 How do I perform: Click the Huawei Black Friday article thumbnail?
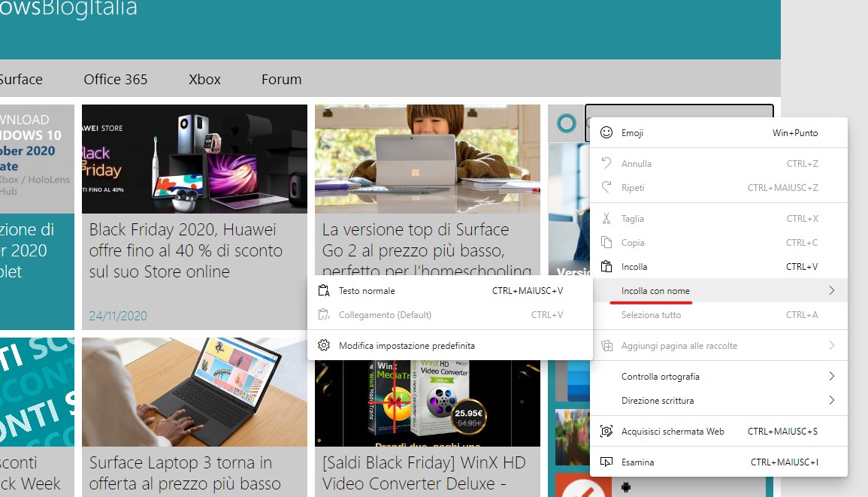pyautogui.click(x=195, y=159)
